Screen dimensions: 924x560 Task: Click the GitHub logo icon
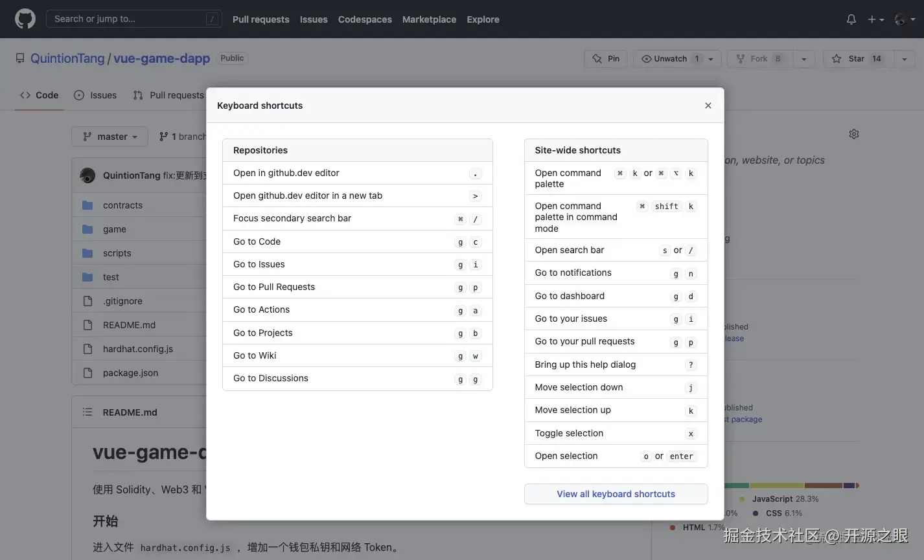25,19
